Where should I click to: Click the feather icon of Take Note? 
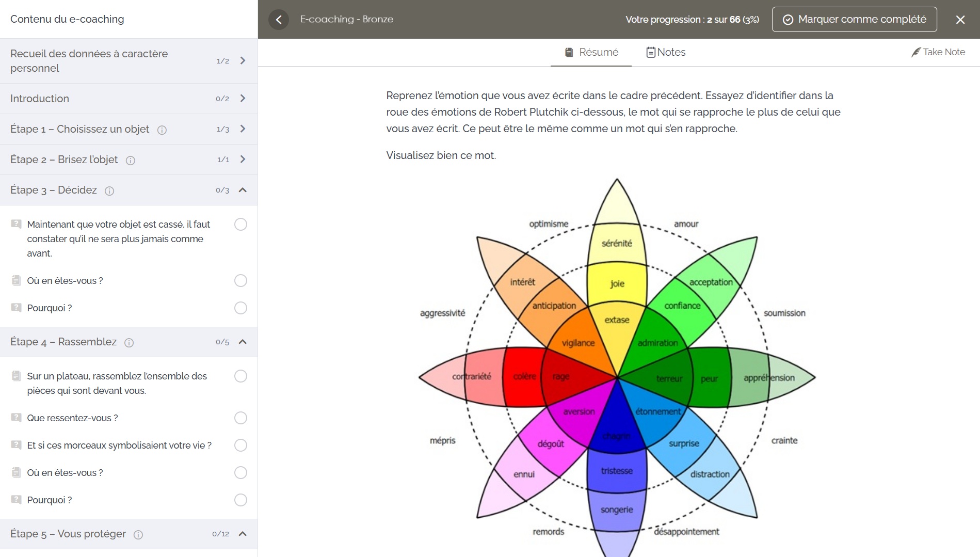[x=915, y=52]
